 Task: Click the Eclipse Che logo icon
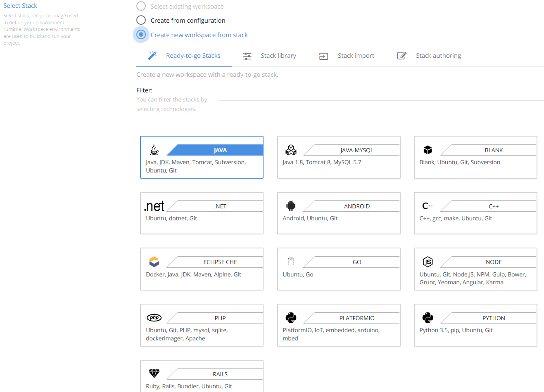[x=154, y=262]
